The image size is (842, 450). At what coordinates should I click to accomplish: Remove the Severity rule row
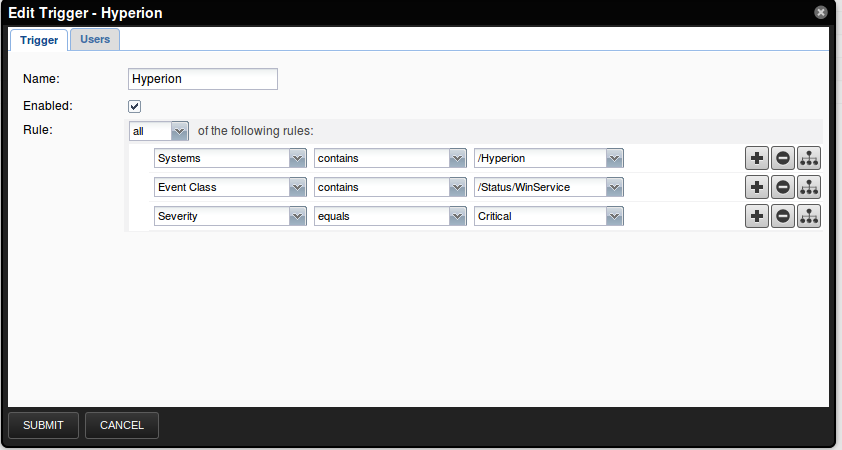(x=783, y=216)
